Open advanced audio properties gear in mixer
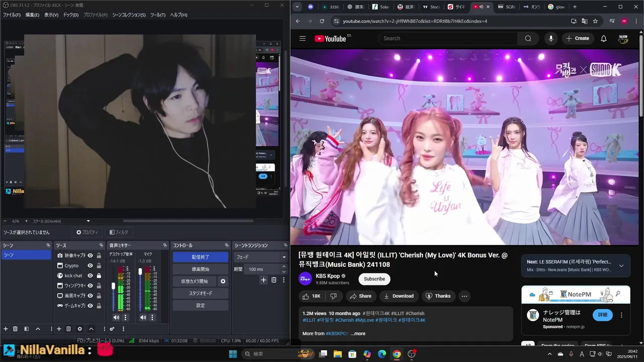Screen dimensions: 644x362 tap(112, 329)
